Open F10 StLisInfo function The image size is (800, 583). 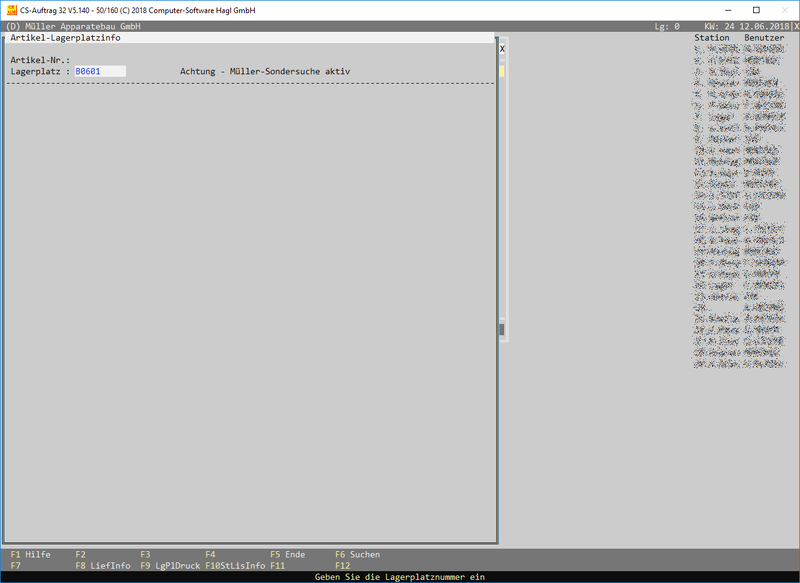[x=235, y=566]
